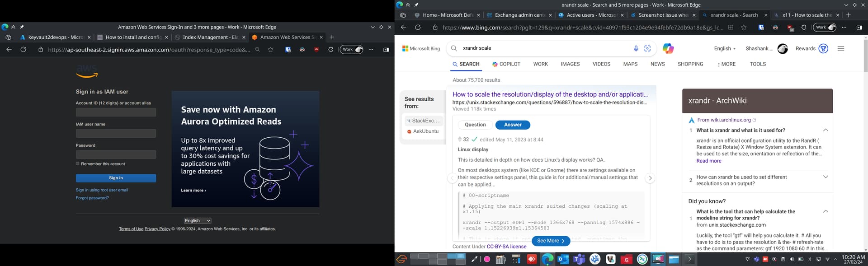This screenshot has height=266, width=868.
Task: Go to next answer with right chevron
Action: [x=650, y=178]
